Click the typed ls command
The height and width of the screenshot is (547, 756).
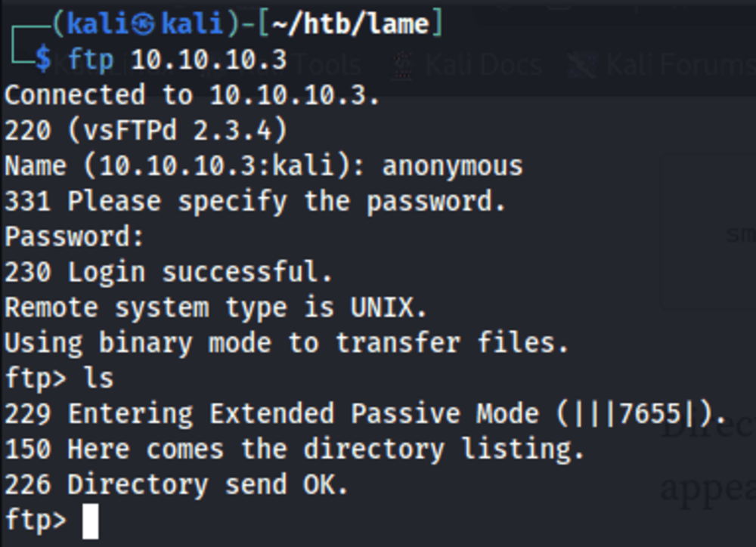pyautogui.click(x=99, y=378)
